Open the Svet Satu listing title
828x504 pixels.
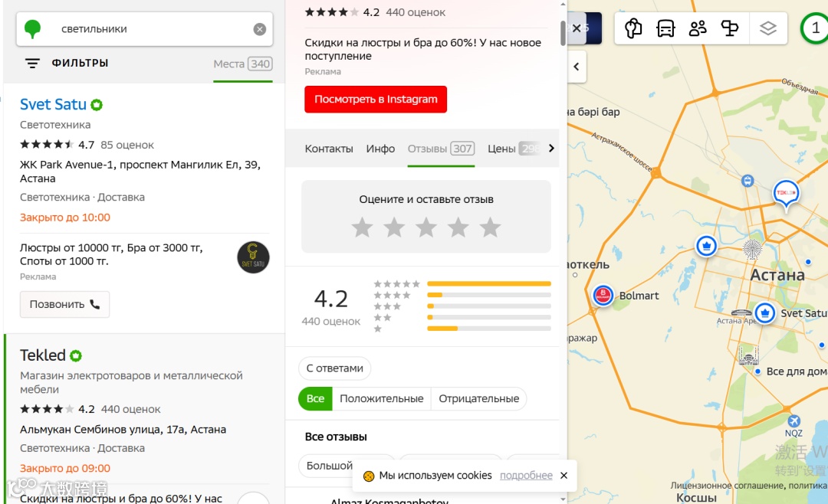click(53, 104)
